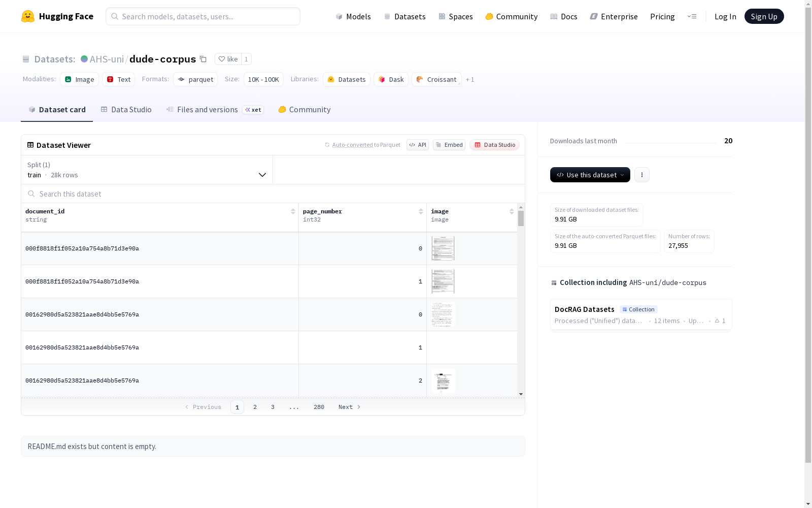This screenshot has width=812, height=508.
Task: Open thumbnail for 00162980 page 2 row
Action: [x=443, y=380]
